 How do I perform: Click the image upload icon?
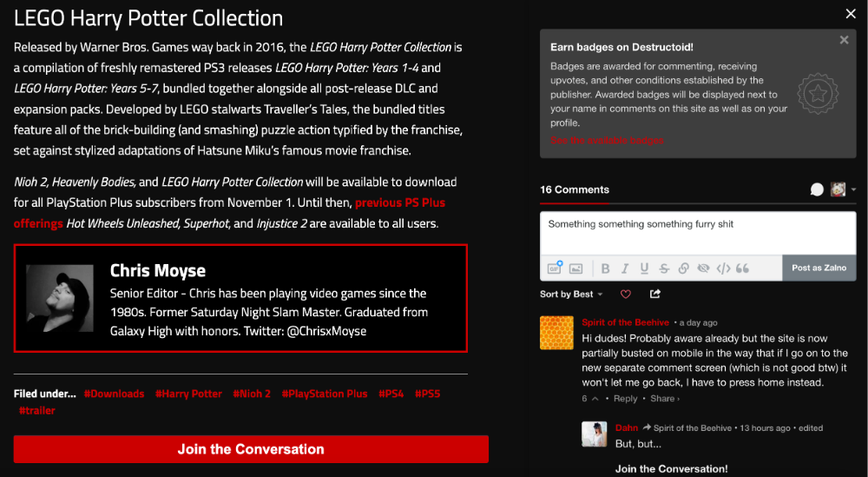575,268
